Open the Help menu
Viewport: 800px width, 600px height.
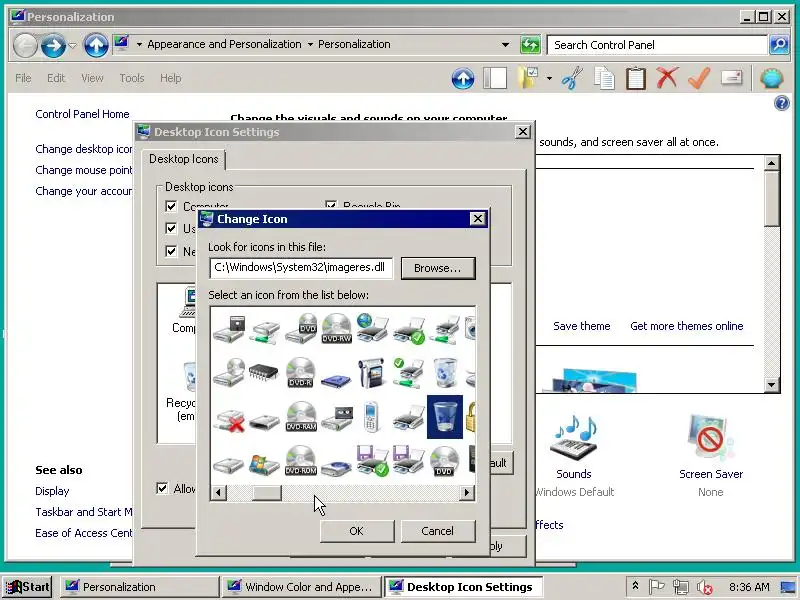(x=170, y=78)
